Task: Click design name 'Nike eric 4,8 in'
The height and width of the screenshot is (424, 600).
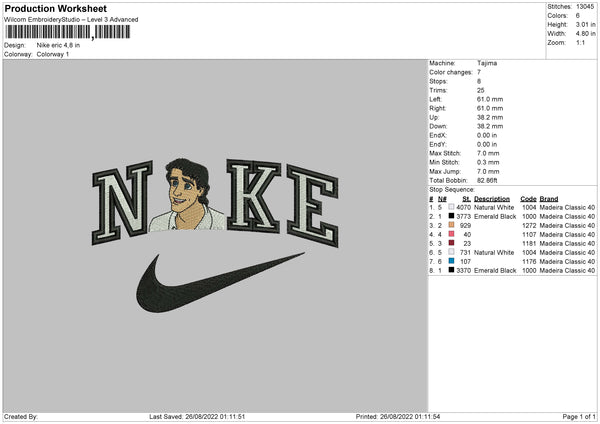Action: pos(58,45)
